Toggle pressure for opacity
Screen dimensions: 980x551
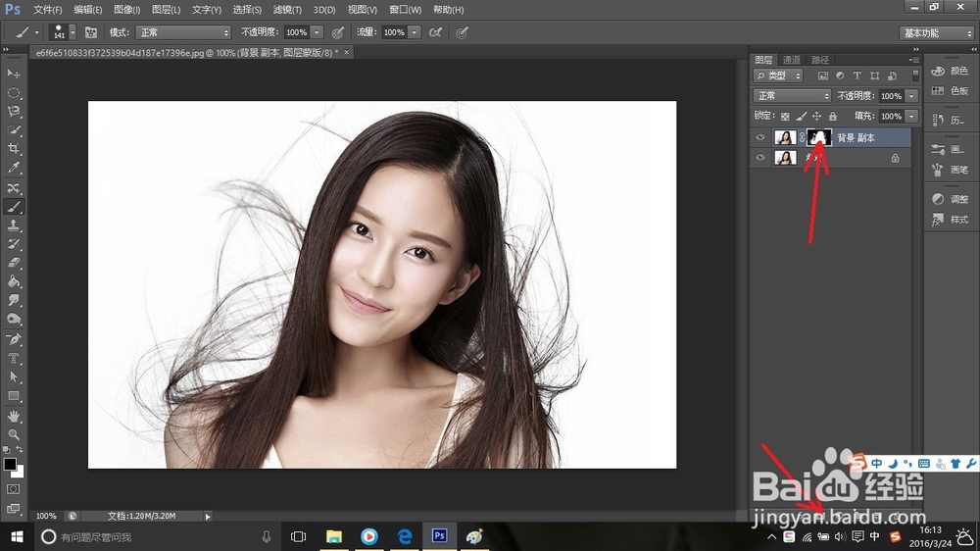coord(338,32)
